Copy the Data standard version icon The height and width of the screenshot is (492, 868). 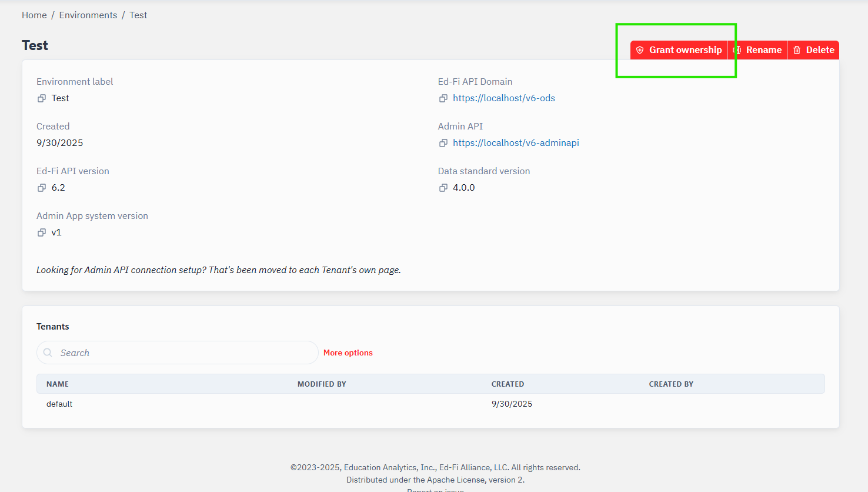click(443, 188)
